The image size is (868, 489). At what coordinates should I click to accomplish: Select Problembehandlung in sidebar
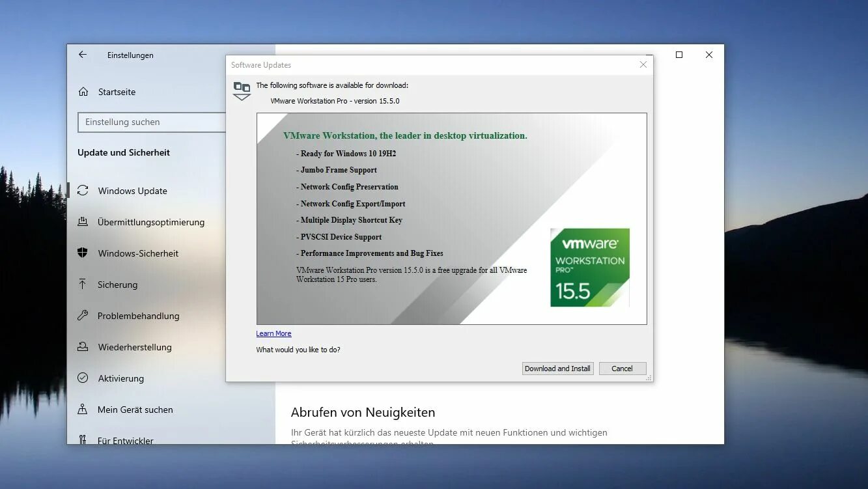coord(139,316)
